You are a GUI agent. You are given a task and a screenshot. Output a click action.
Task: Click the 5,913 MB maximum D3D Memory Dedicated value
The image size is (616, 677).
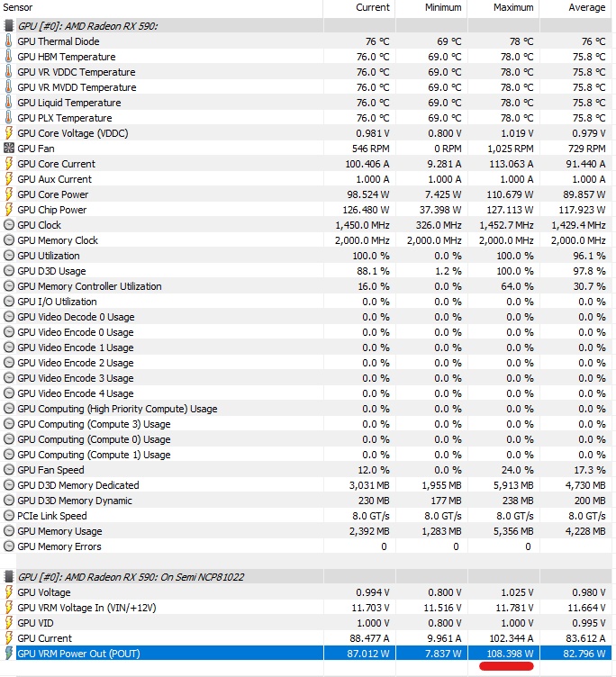tap(513, 485)
